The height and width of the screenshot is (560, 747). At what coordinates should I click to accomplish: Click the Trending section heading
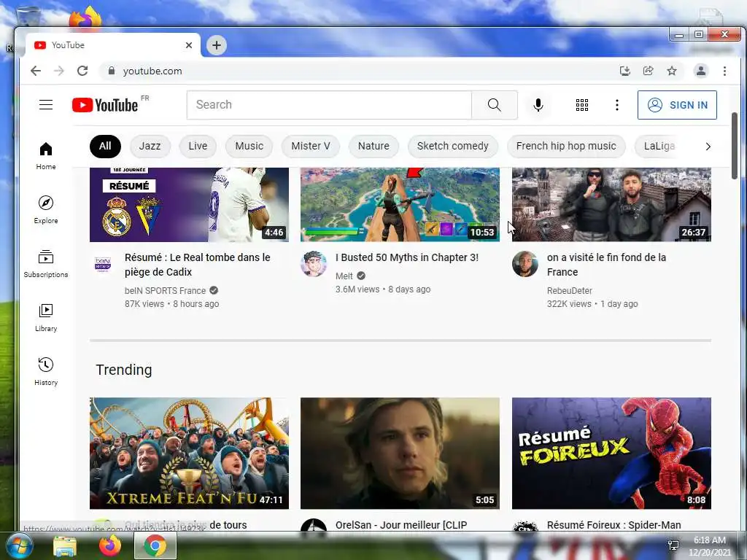click(124, 370)
